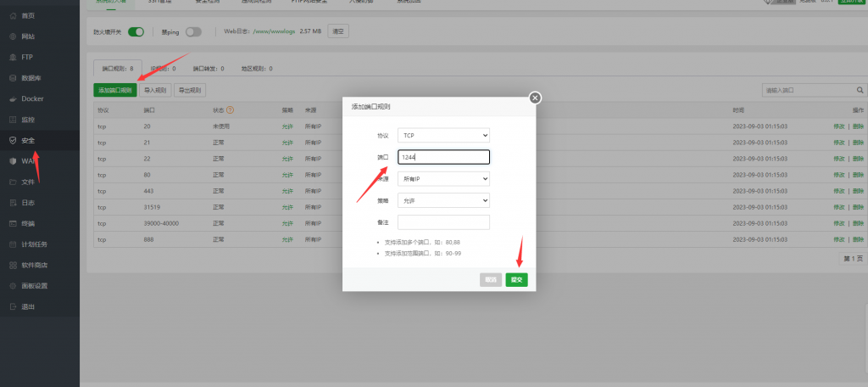Switch to the 端口转发: 0 tab

coord(209,69)
